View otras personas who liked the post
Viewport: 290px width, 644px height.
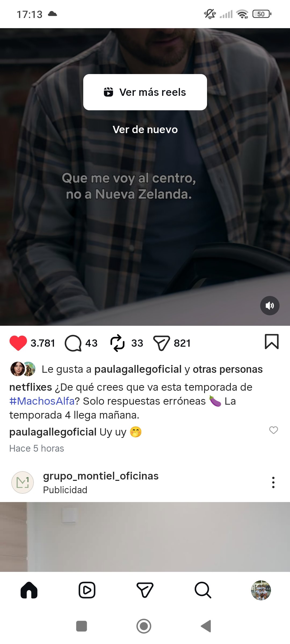228,369
